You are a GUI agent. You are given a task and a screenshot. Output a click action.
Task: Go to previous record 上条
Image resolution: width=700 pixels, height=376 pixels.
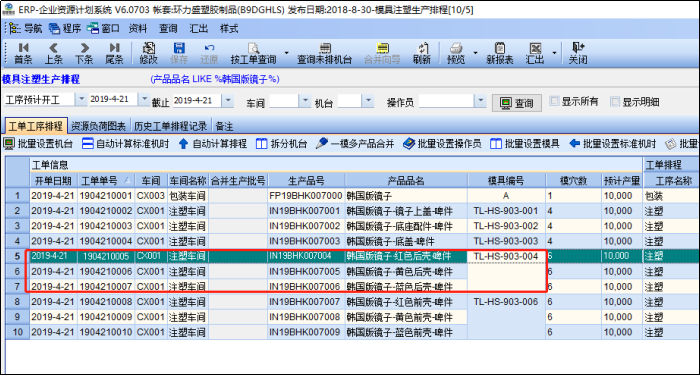(54, 53)
